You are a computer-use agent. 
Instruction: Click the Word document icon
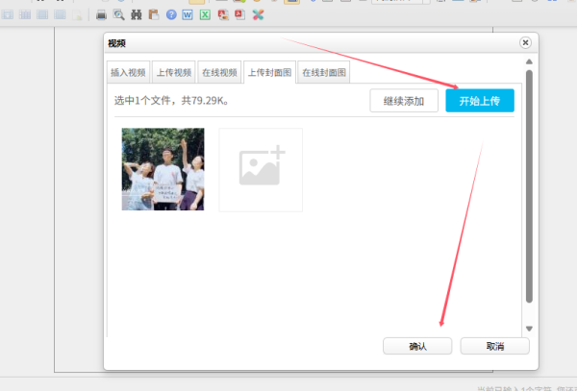(188, 15)
